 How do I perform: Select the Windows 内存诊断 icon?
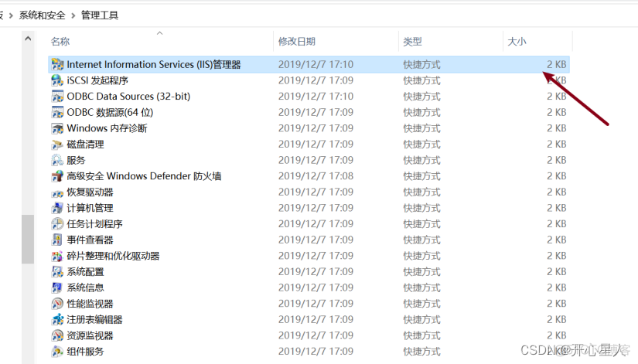point(57,128)
